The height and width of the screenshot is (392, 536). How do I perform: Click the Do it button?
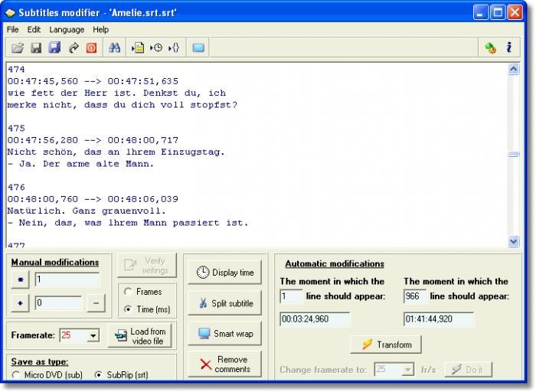coord(468,370)
